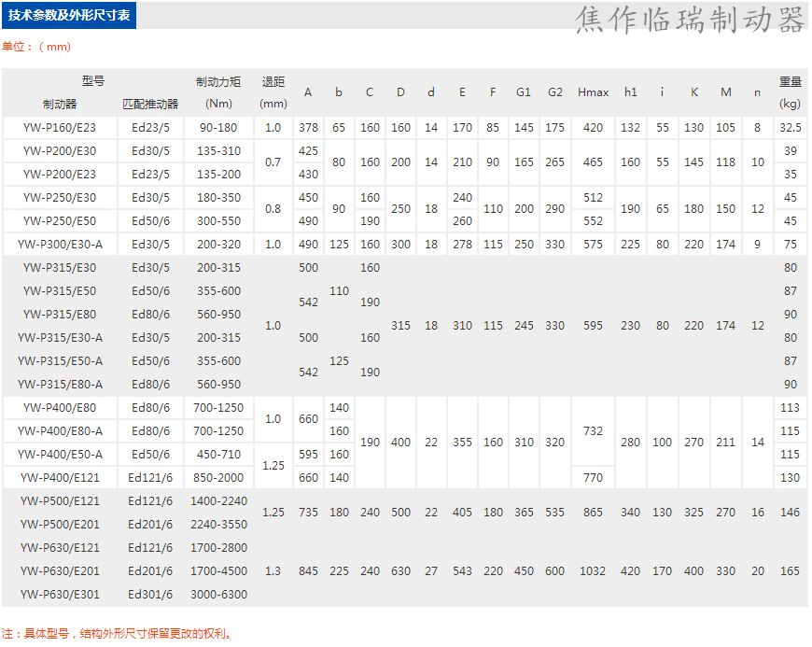The image size is (812, 647).
Task: Select the YW-P300/E30-A model cell
Action: coord(60,245)
